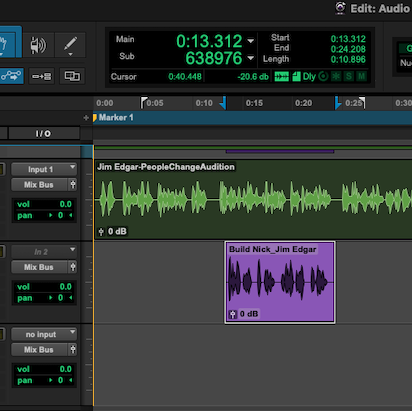Click the session data page status icon
Viewport: 412px width, 411px height.
296,76
